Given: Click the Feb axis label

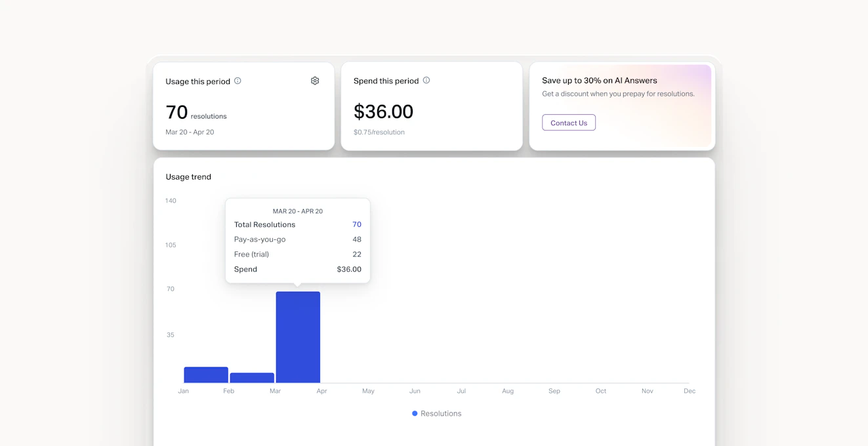Looking at the screenshot, I should click(228, 391).
